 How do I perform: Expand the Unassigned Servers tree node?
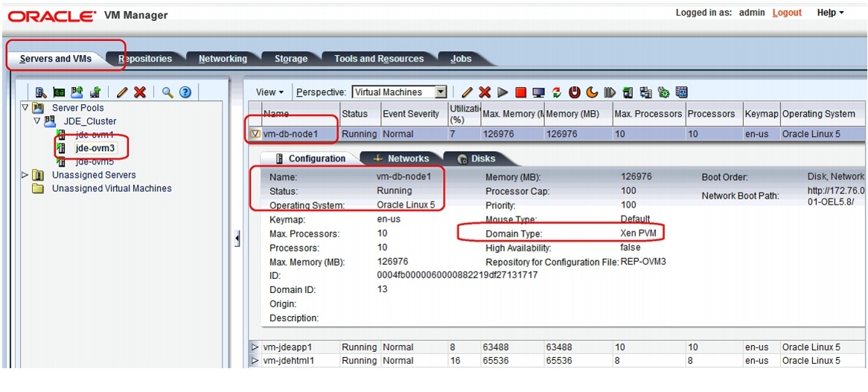pyautogui.click(x=25, y=175)
